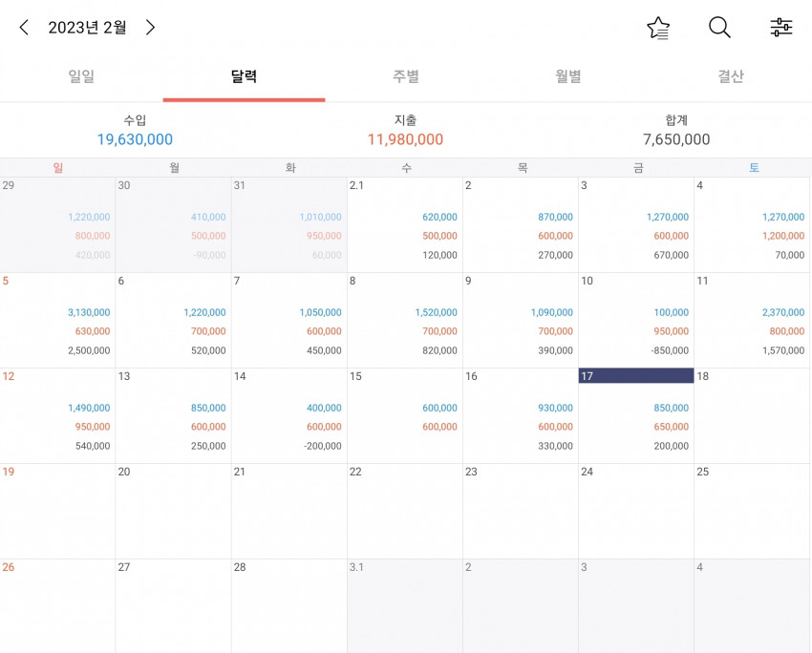Tap the 지출 total 11,980,000
This screenshot has height=653, width=812.
405,139
